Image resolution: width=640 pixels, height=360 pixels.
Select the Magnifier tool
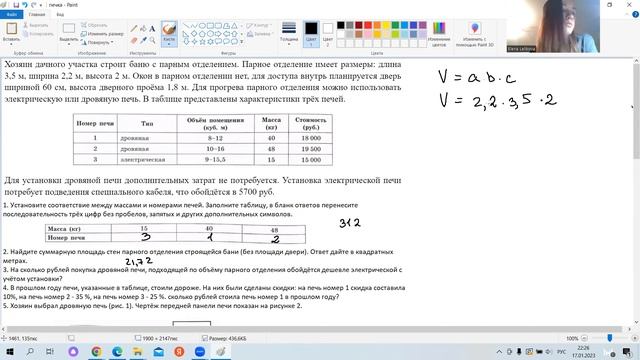(x=152, y=40)
